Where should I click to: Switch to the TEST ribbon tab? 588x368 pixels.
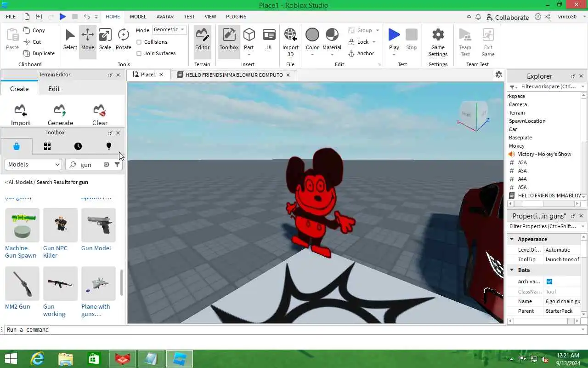tap(189, 17)
